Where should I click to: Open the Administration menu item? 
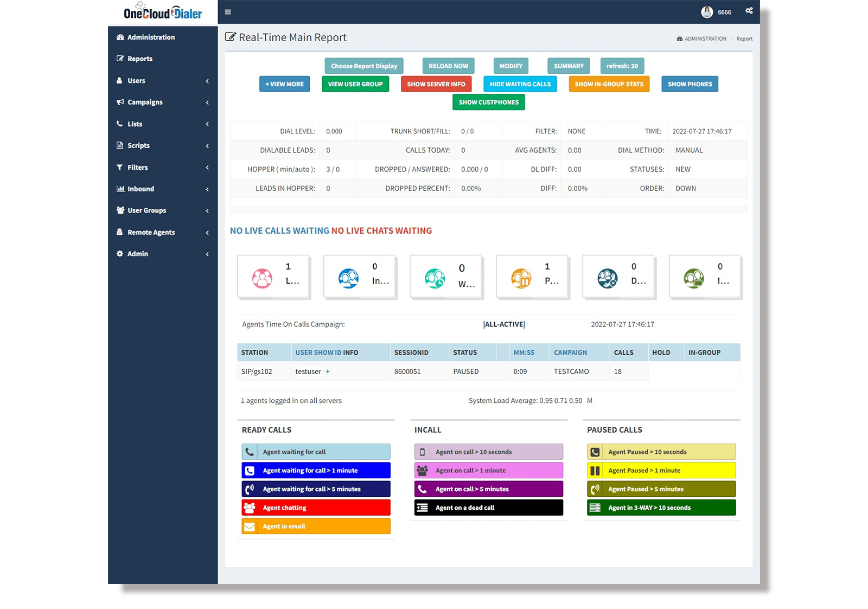click(150, 37)
